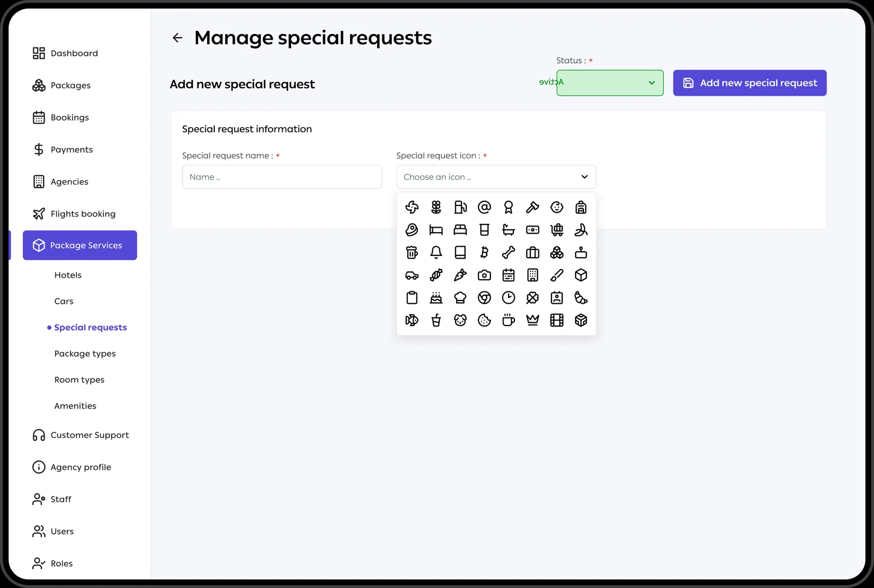Open the Status dropdown showing Active
Viewport: 874px width, 588px height.
tap(609, 83)
